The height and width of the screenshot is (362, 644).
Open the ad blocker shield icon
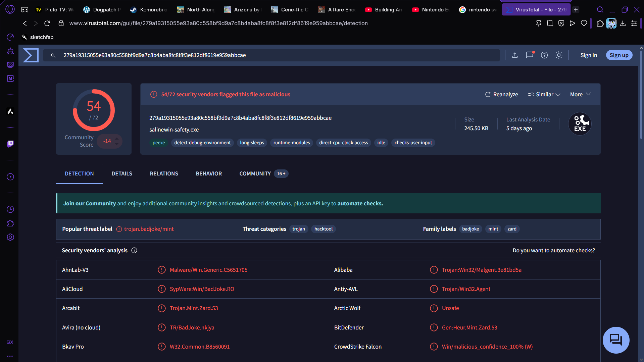click(x=561, y=23)
